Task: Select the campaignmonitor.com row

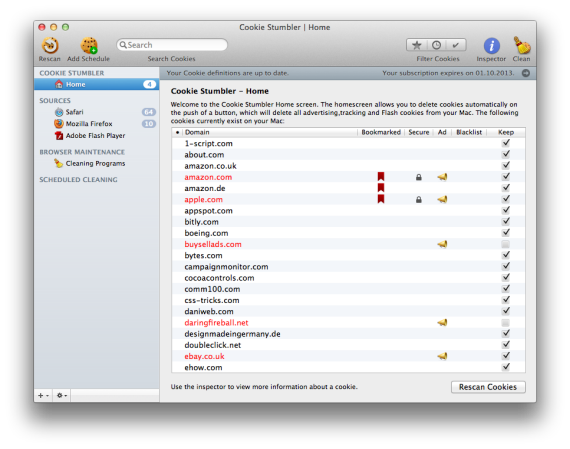Action: 348,266
